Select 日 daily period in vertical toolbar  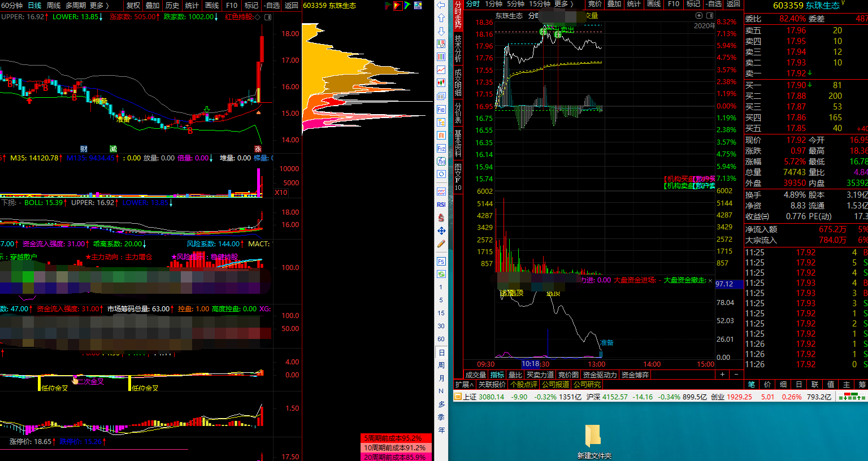(441, 352)
